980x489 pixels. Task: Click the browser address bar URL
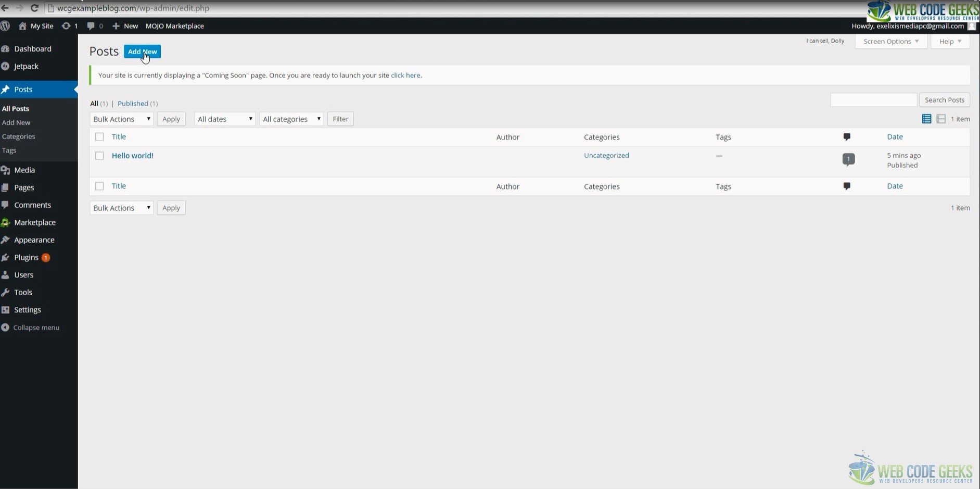coord(133,8)
